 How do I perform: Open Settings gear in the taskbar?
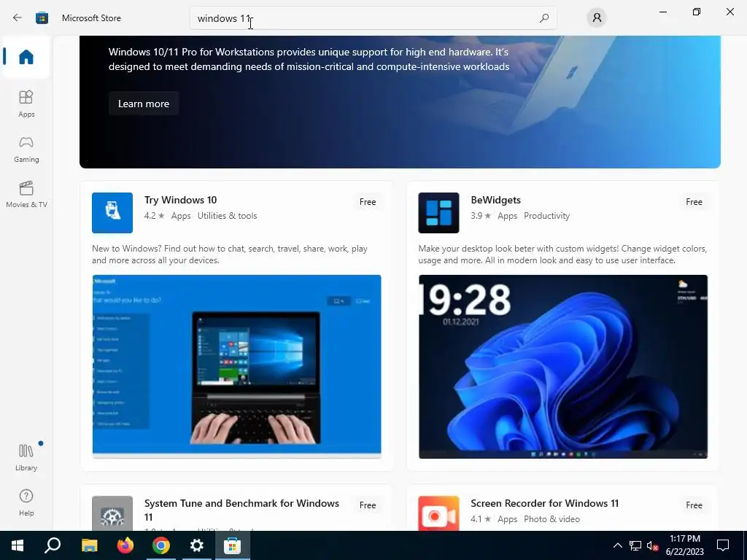pyautogui.click(x=196, y=545)
